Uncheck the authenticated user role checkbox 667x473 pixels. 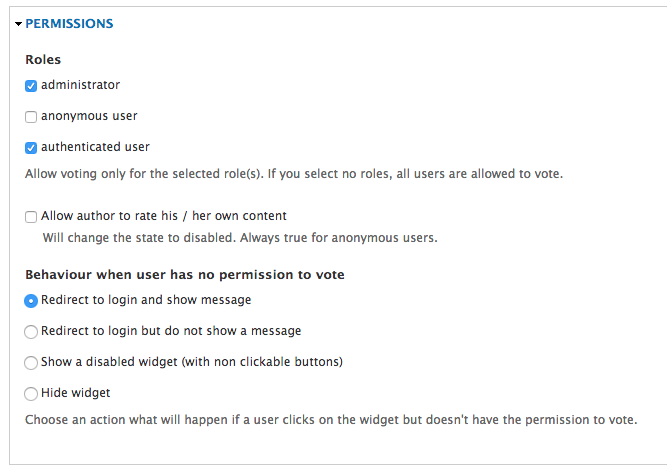(x=31, y=148)
